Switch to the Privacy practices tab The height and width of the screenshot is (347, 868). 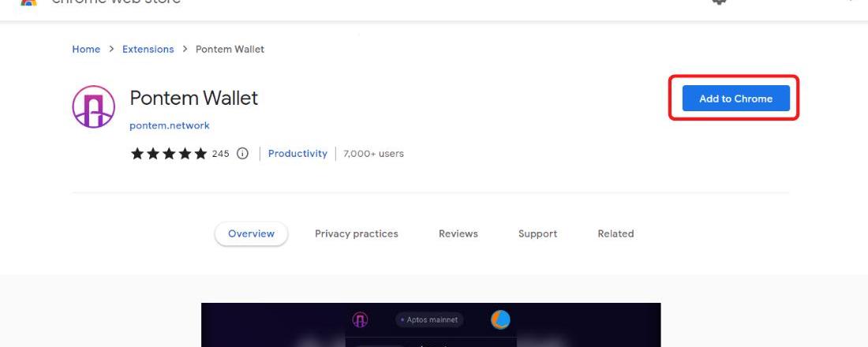pos(357,233)
